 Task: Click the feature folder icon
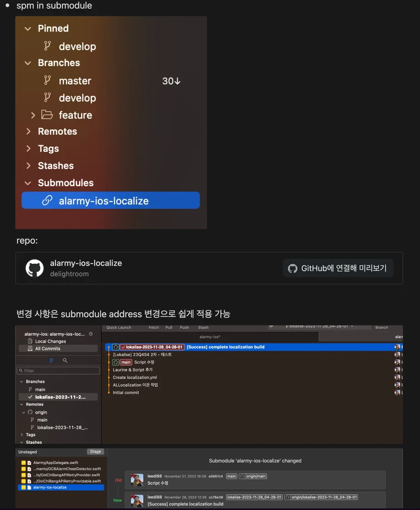[47, 115]
